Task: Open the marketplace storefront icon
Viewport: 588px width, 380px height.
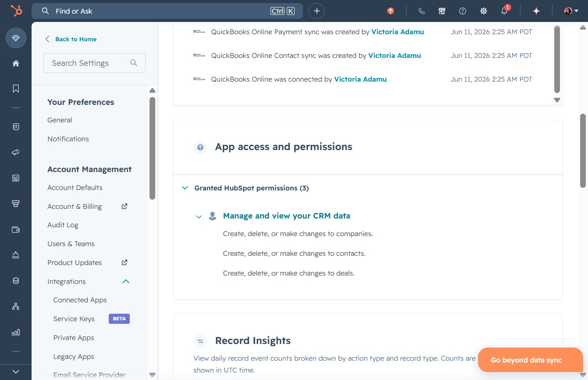Action: click(x=442, y=11)
